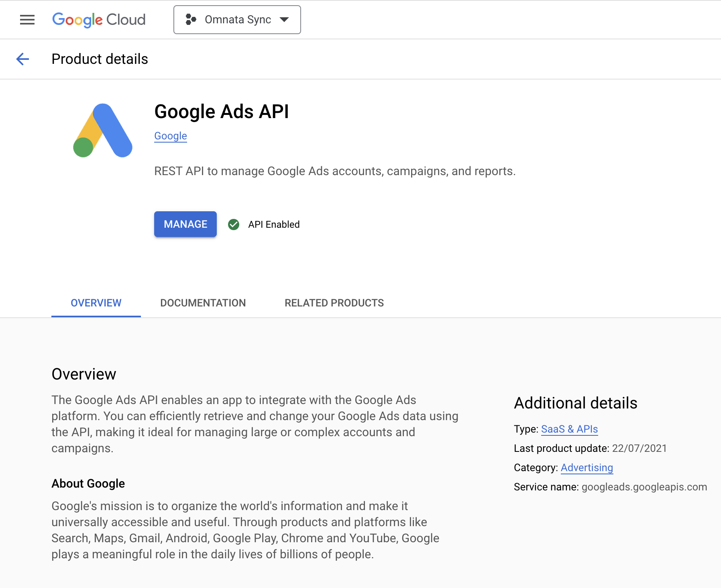This screenshot has width=721, height=588.
Task: Follow the Google publisher link
Action: tap(171, 136)
